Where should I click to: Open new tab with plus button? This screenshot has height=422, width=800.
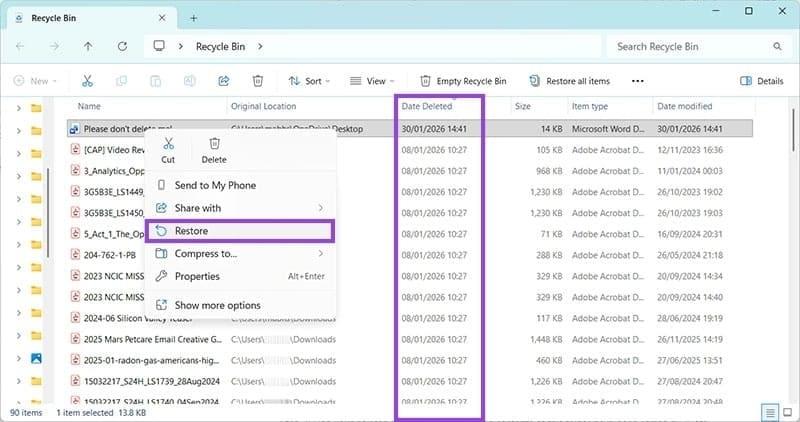pos(194,17)
